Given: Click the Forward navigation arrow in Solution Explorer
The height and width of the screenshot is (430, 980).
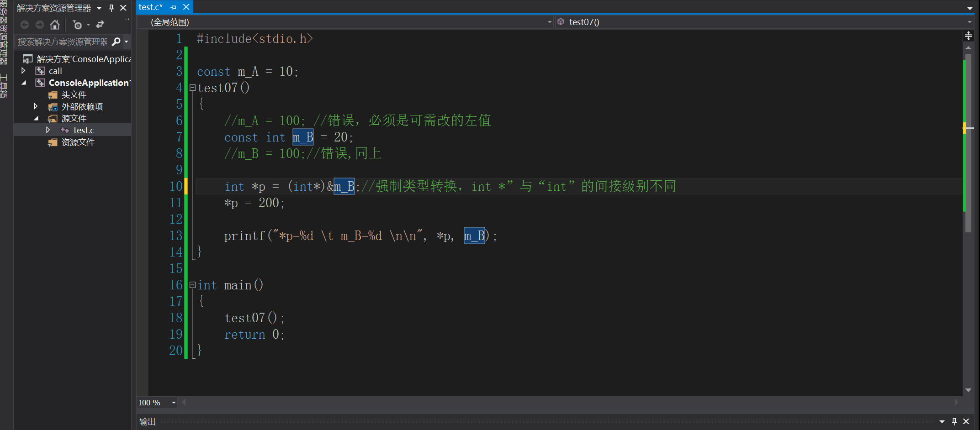Looking at the screenshot, I should pos(40,25).
